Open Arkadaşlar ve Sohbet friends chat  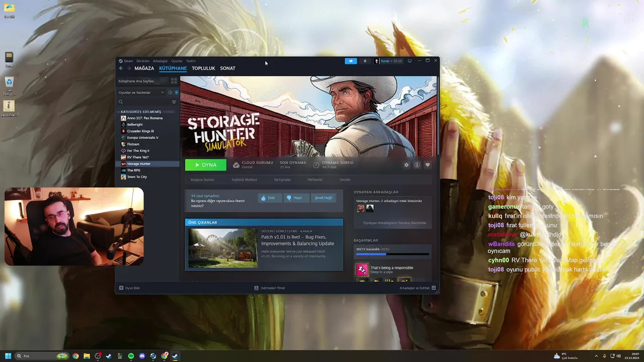418,288
